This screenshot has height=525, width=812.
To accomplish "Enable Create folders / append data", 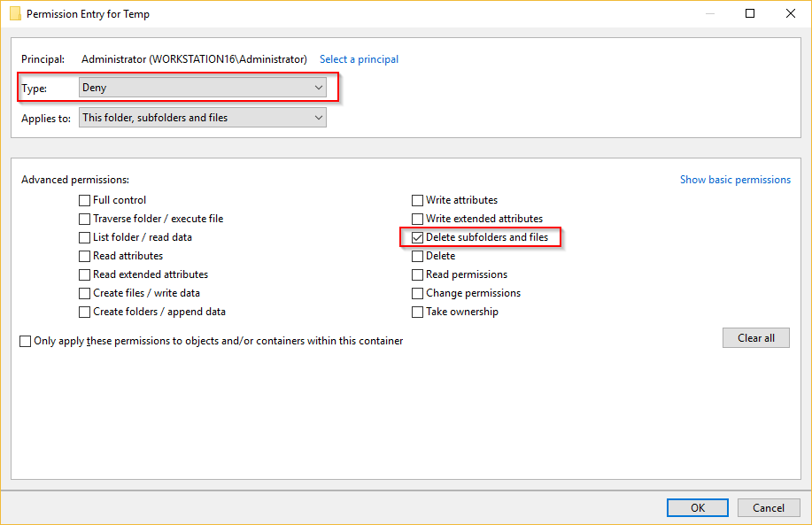I will (x=84, y=313).
